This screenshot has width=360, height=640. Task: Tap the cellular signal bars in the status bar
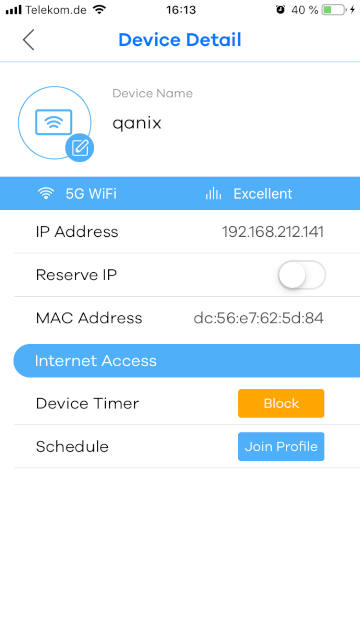(x=14, y=10)
